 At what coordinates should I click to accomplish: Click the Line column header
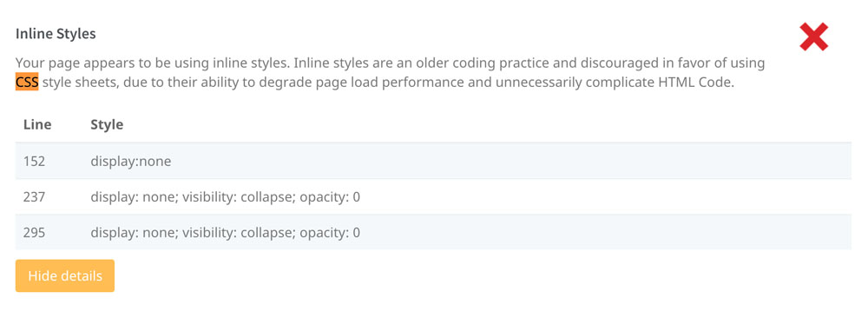[x=37, y=125]
